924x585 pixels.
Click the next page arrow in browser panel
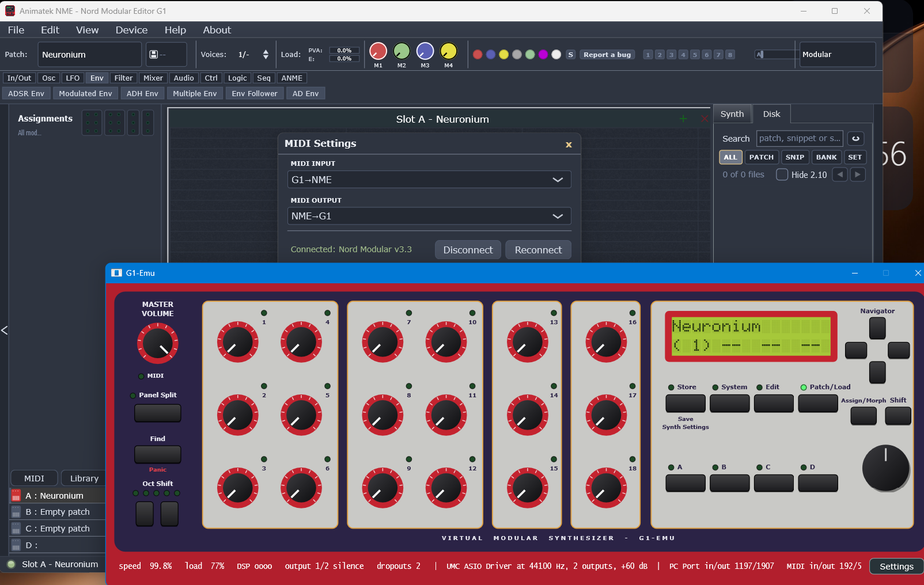click(858, 174)
